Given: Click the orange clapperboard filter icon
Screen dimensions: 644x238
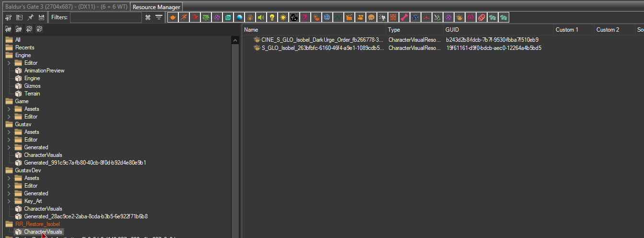Looking at the screenshot, I should (x=349, y=17).
